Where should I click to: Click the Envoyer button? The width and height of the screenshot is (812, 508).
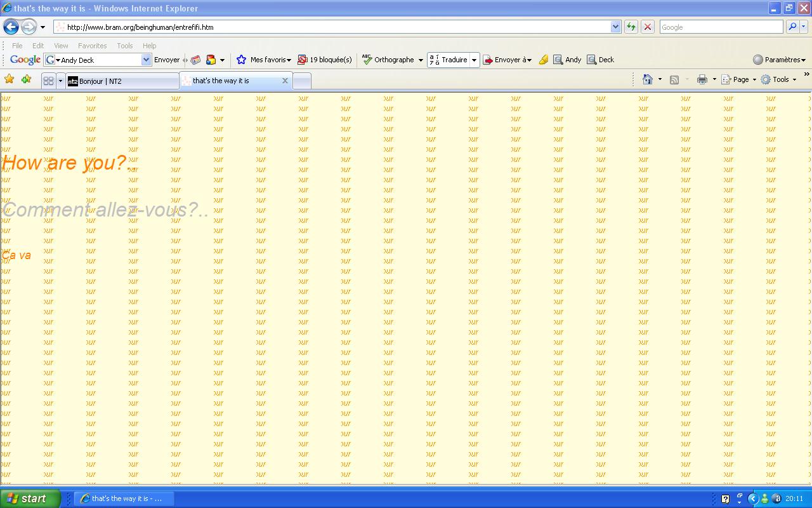[x=167, y=60]
